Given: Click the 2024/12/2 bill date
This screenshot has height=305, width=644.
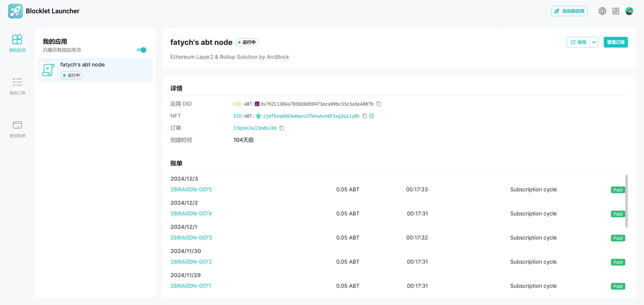Looking at the screenshot, I should click(x=184, y=203).
